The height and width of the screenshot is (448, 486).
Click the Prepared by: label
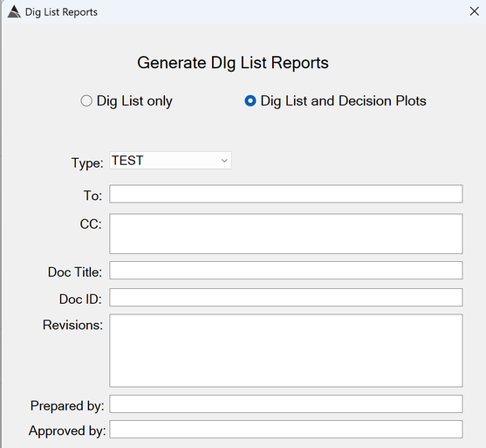click(67, 406)
